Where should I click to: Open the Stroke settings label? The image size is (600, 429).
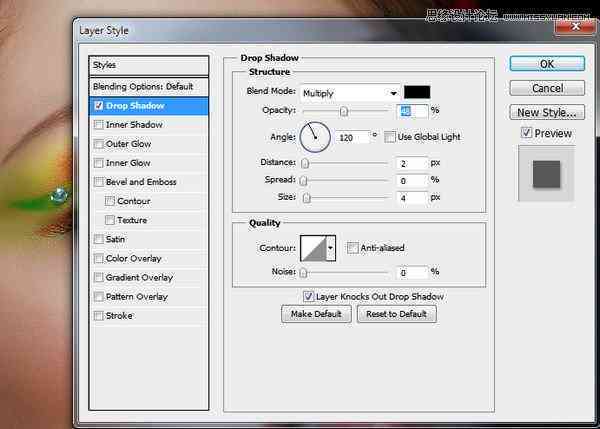pos(119,316)
